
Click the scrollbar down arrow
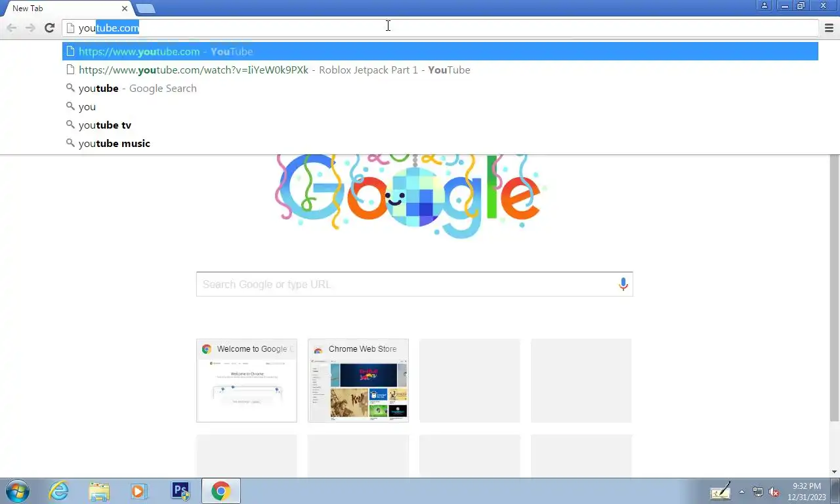835,472
